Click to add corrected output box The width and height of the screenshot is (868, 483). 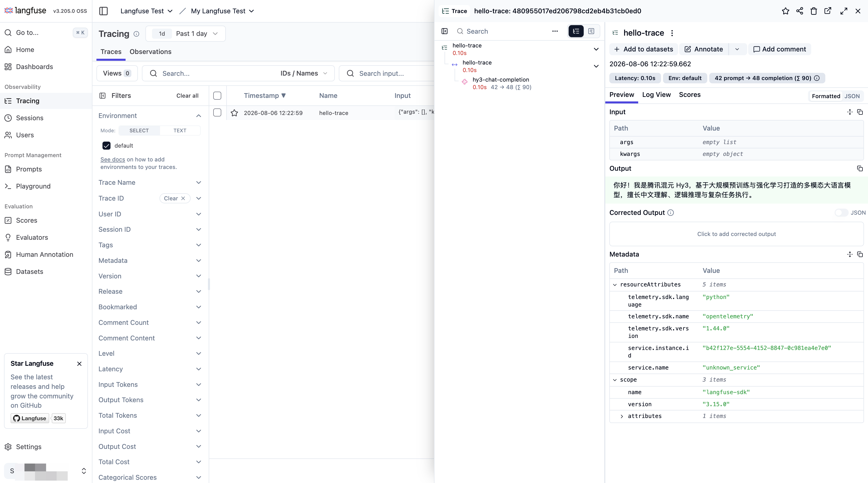tap(736, 234)
